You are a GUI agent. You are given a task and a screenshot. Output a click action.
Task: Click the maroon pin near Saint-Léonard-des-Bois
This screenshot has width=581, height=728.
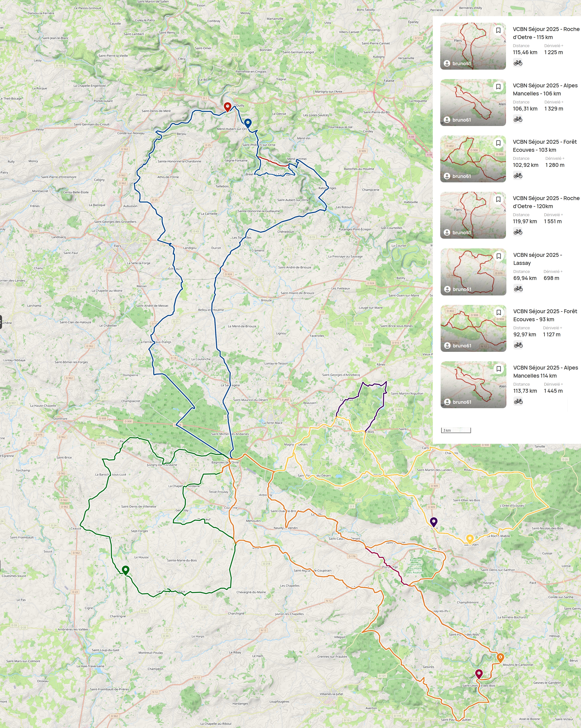pos(479,673)
